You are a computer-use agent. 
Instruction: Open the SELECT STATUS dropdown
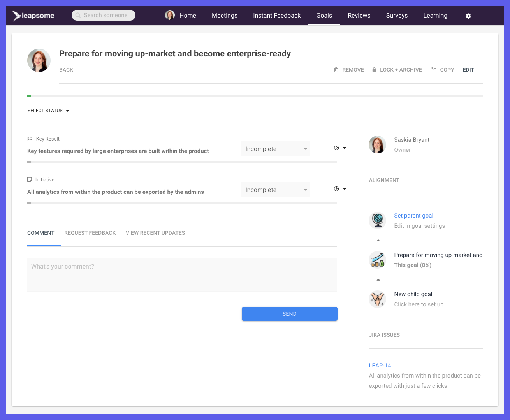(x=48, y=111)
